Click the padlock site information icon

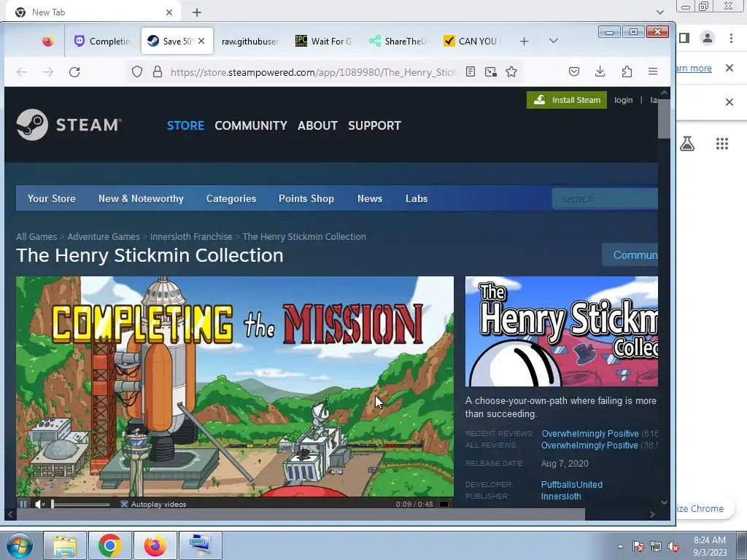click(x=158, y=72)
